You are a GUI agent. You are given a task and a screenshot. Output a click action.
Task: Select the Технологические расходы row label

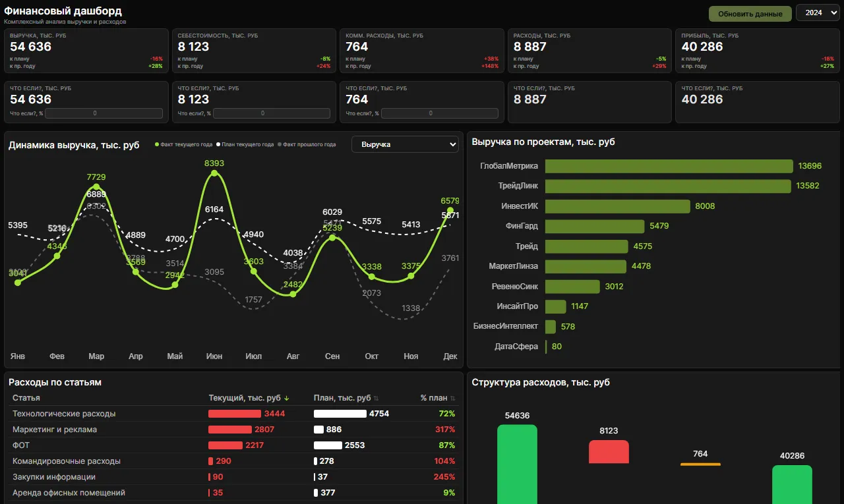(x=64, y=414)
